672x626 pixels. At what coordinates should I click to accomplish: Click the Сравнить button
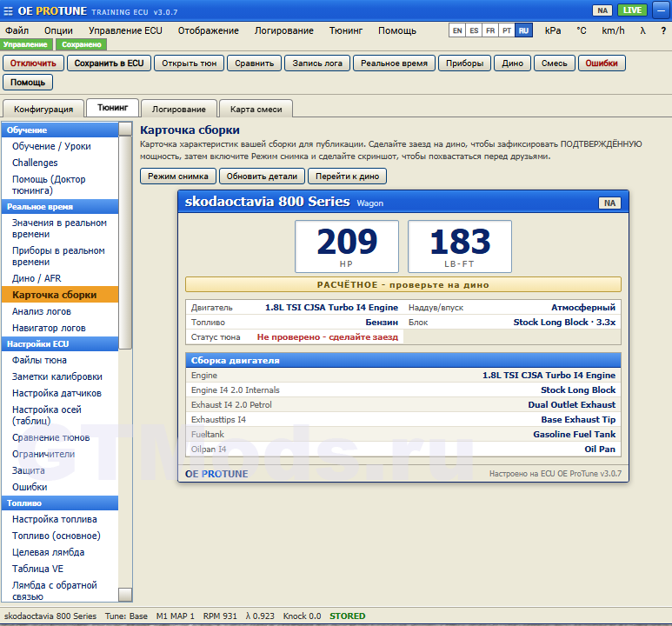pyautogui.click(x=254, y=63)
